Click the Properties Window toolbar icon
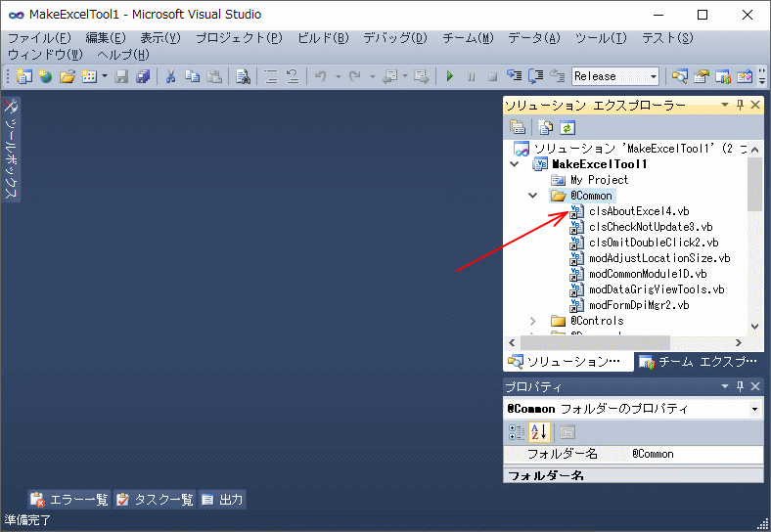The width and height of the screenshot is (771, 532). (702, 76)
